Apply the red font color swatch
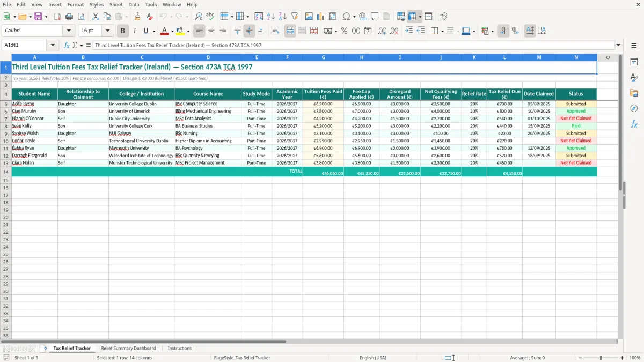Viewport: 644px width, 362px height. (165, 31)
